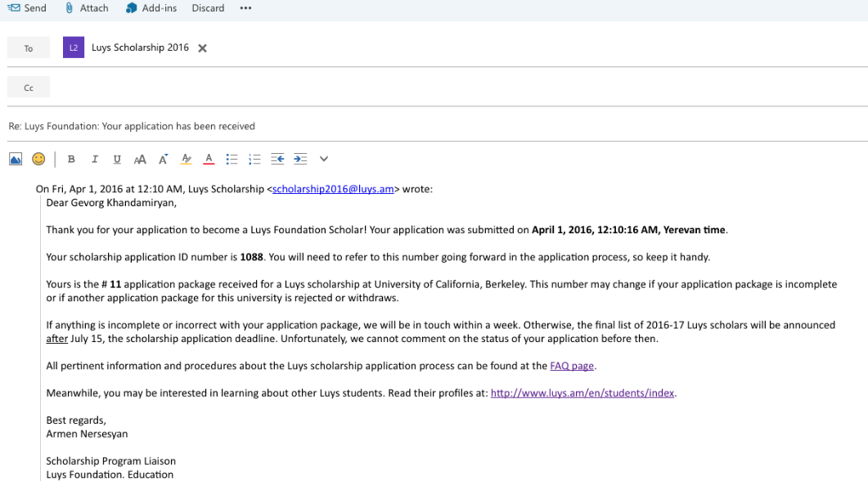
Task: Open the Add-ins menu
Action: [151, 8]
